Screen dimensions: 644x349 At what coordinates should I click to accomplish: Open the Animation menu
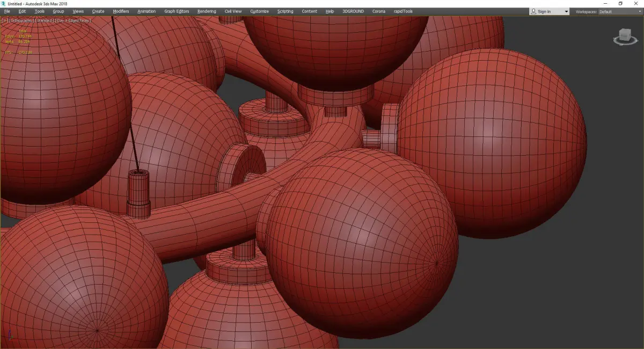tap(147, 11)
